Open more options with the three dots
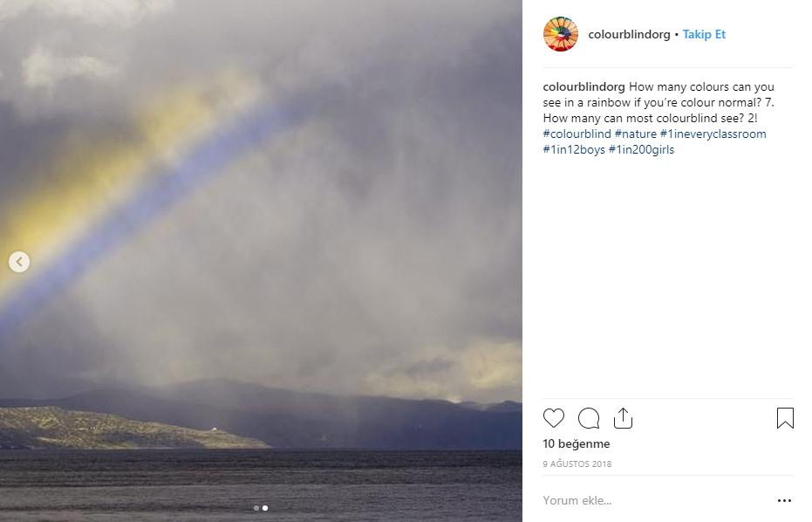812x522 pixels. pyautogui.click(x=784, y=500)
